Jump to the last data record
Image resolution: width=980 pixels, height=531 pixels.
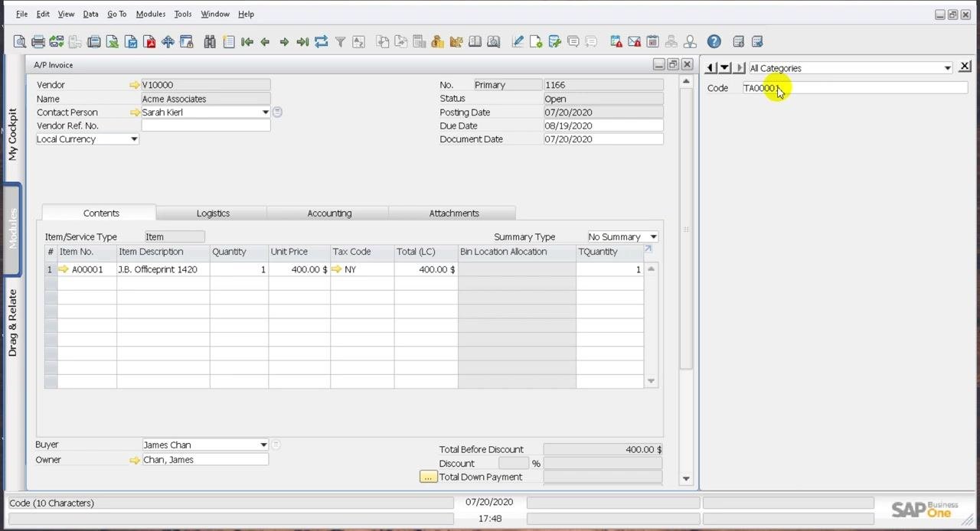[302, 41]
